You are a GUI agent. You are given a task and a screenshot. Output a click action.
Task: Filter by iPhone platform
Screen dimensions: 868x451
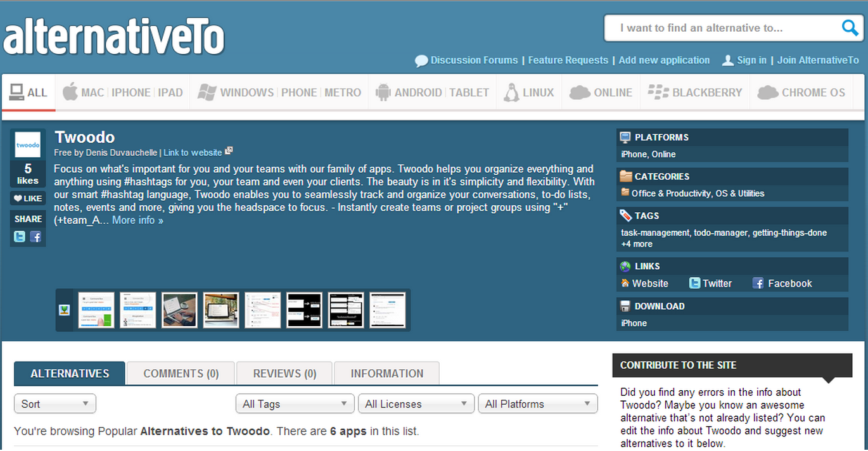click(131, 92)
